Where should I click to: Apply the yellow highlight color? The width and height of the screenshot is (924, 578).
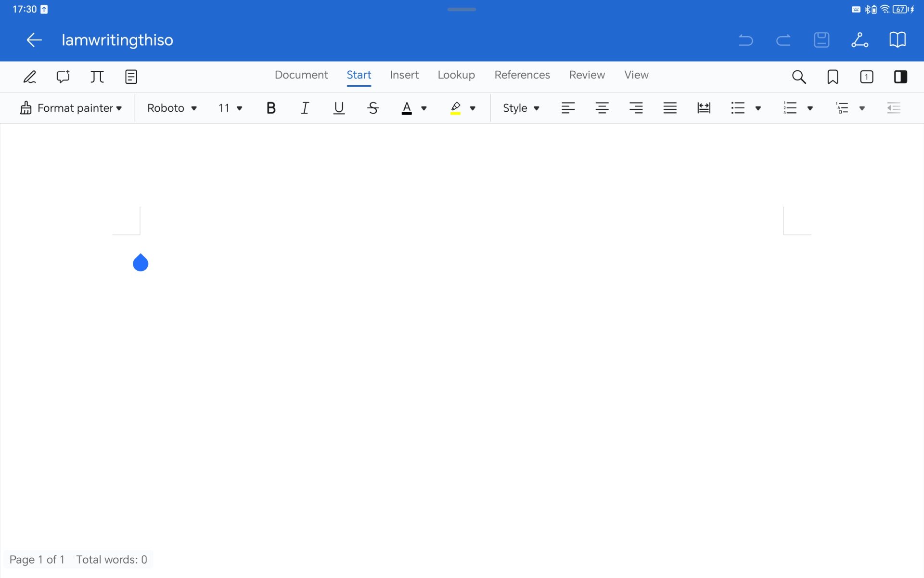pos(455,108)
